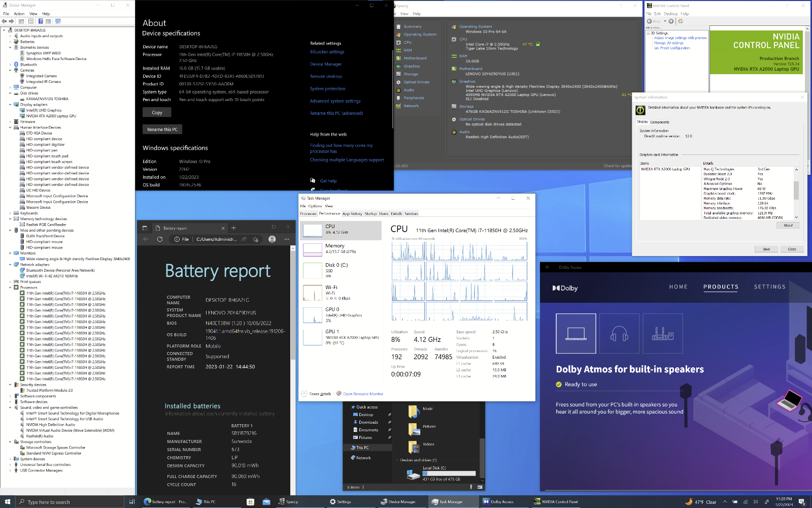The image size is (812, 508).
Task: Select Trusted Platform Module 2.0 device
Action: click(49, 390)
